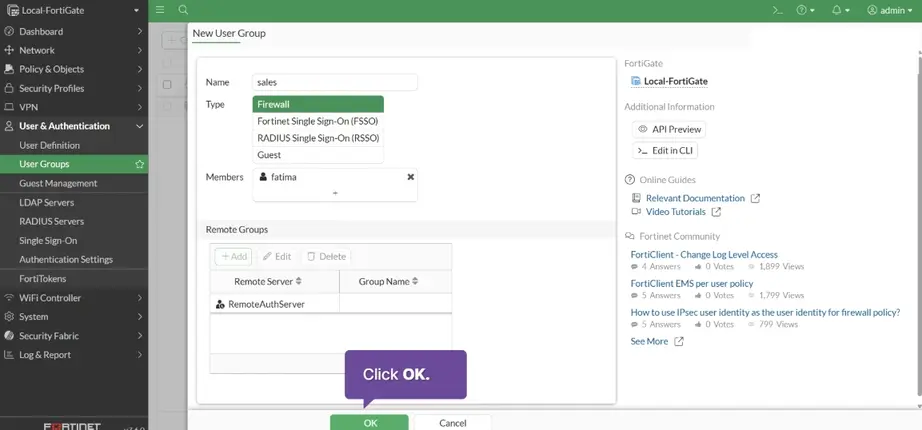Screen dimensions: 922x430
Task: Open Video Tutorials link
Action: tap(676, 212)
